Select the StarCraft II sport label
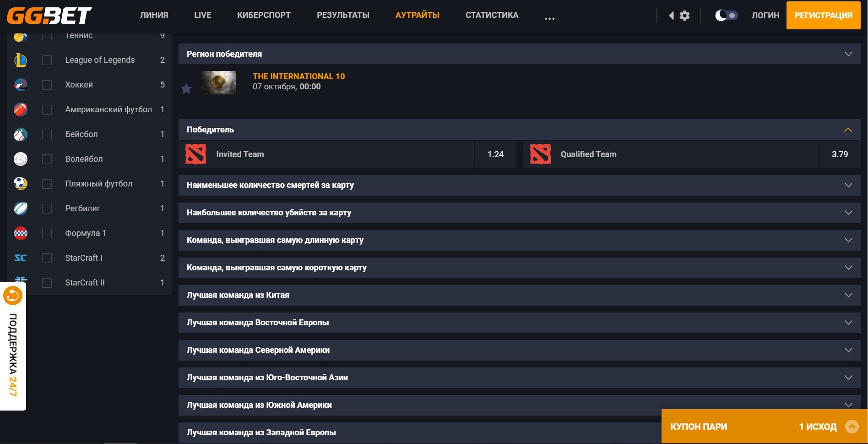 [85, 283]
